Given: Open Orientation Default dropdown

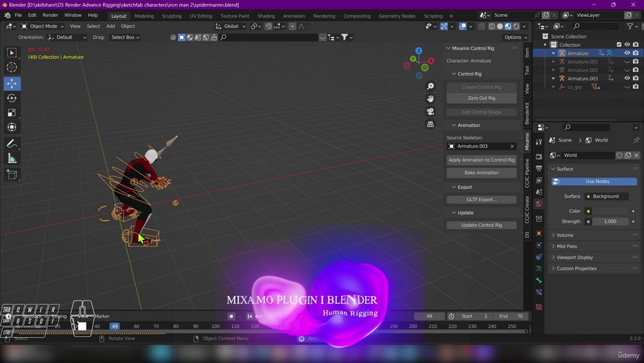Looking at the screenshot, I should tap(67, 37).
